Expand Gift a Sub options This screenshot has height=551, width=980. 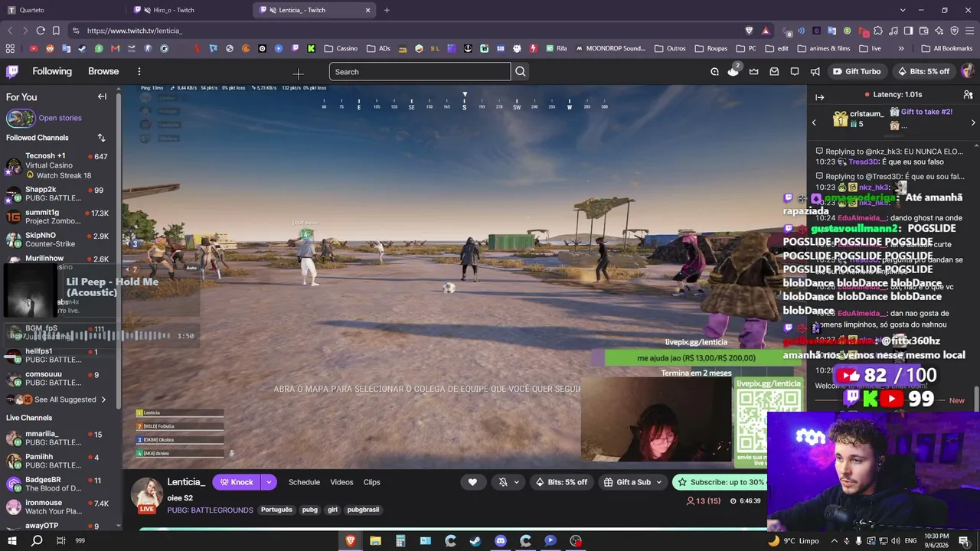(x=658, y=482)
